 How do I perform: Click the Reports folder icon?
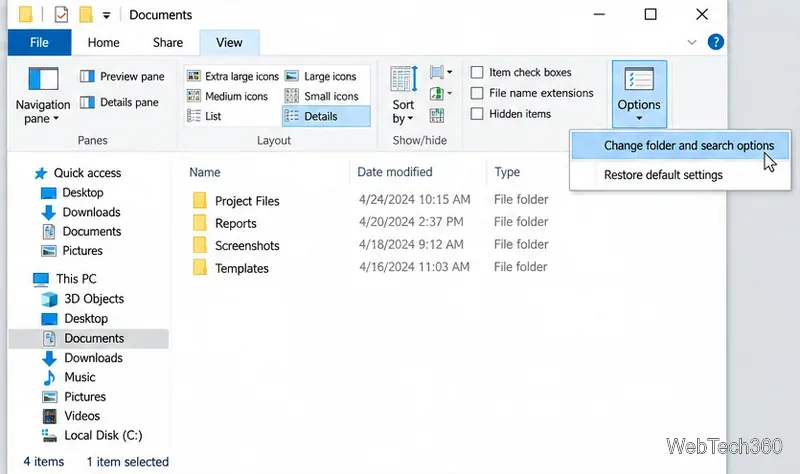coord(200,223)
